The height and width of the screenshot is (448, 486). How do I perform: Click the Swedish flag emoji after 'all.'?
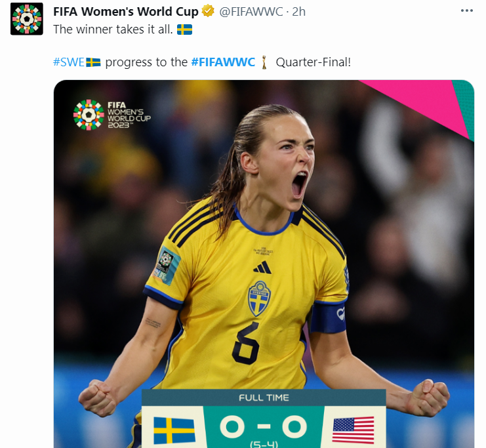[x=184, y=30]
